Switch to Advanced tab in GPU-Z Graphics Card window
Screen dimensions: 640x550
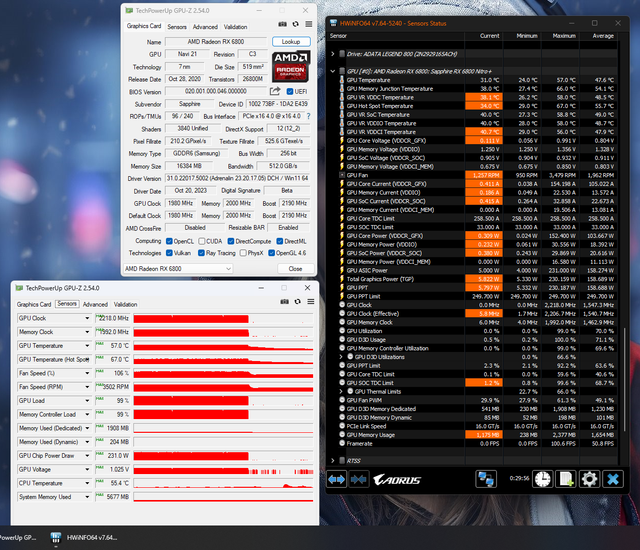pos(205,27)
